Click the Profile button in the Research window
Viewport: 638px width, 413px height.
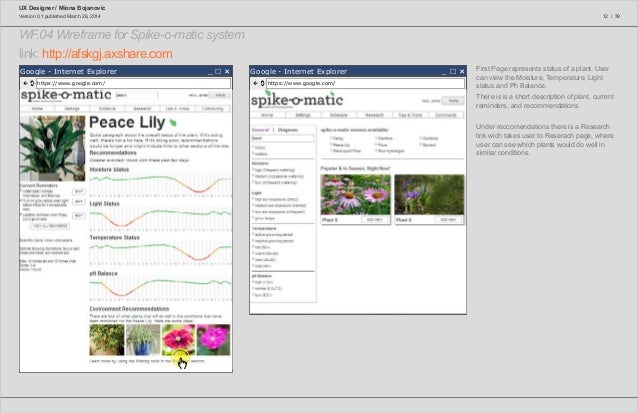(x=453, y=101)
